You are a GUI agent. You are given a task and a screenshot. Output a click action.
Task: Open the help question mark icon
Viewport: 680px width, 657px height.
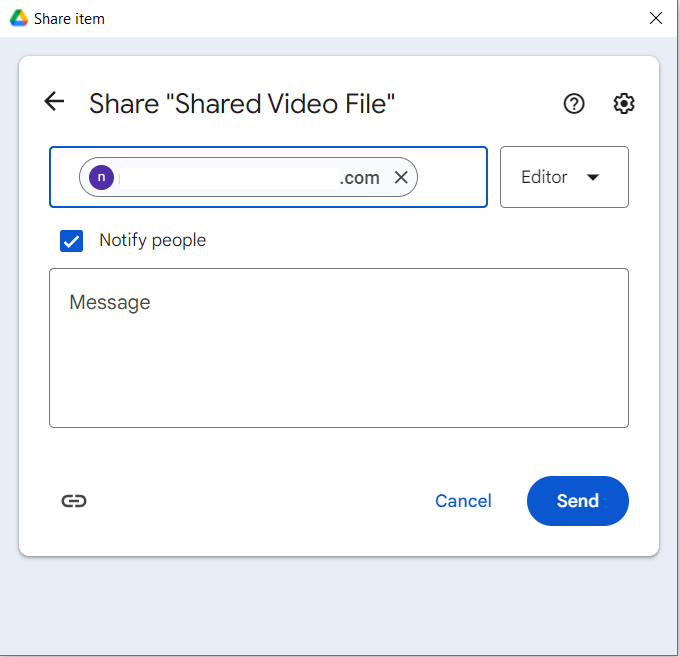point(574,103)
